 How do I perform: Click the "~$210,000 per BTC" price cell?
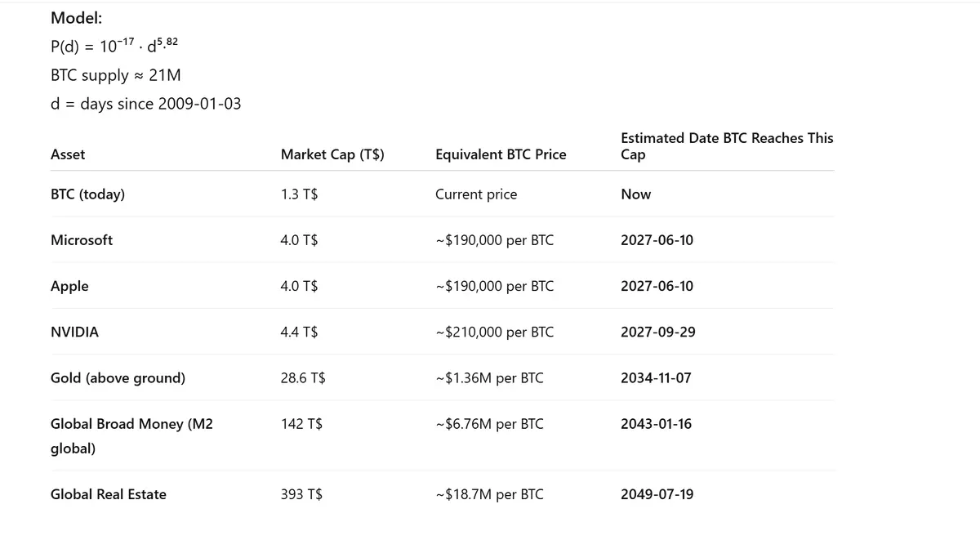pos(495,332)
